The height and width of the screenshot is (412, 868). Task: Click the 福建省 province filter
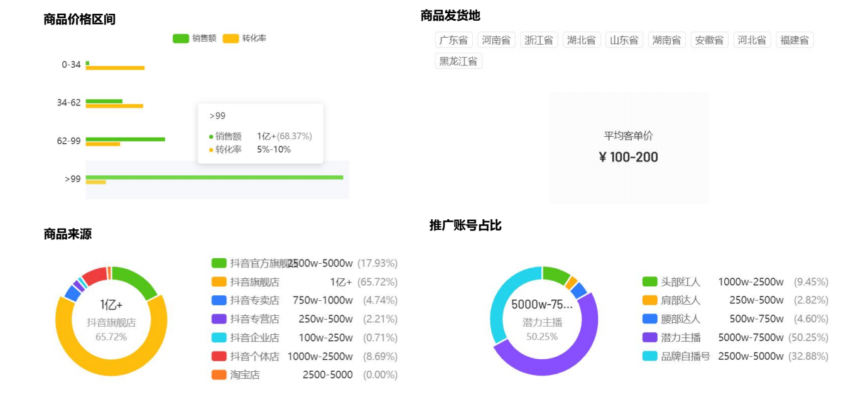click(x=795, y=40)
